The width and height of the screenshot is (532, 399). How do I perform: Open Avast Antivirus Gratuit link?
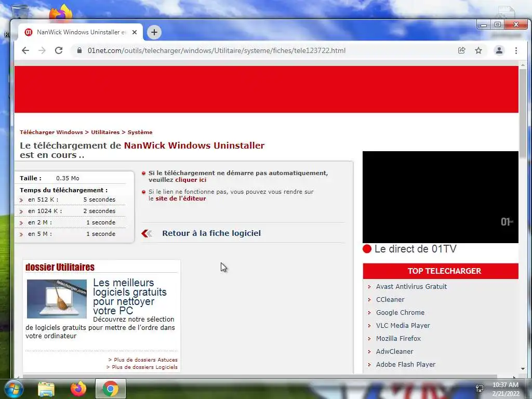tap(411, 287)
